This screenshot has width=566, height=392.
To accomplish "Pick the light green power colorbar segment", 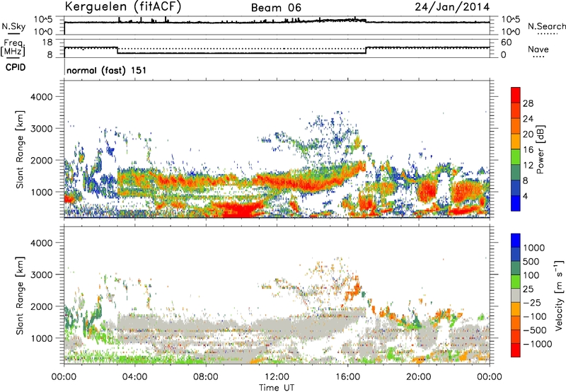I will coord(516,157).
